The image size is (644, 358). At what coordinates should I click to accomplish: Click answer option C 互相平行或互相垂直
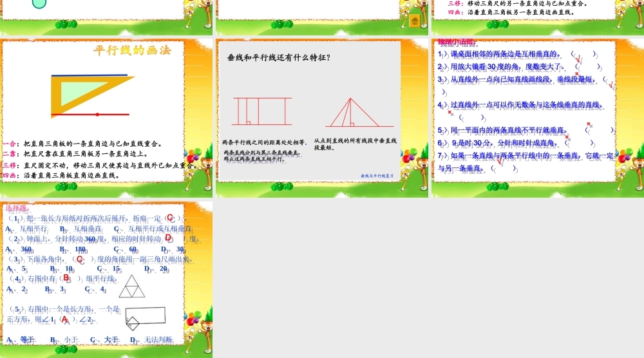[153, 229]
